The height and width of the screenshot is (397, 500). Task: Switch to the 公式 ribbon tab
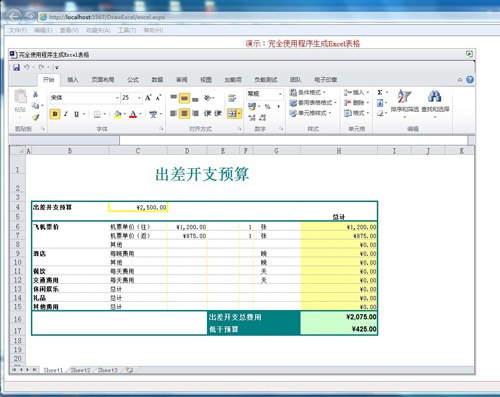(133, 80)
